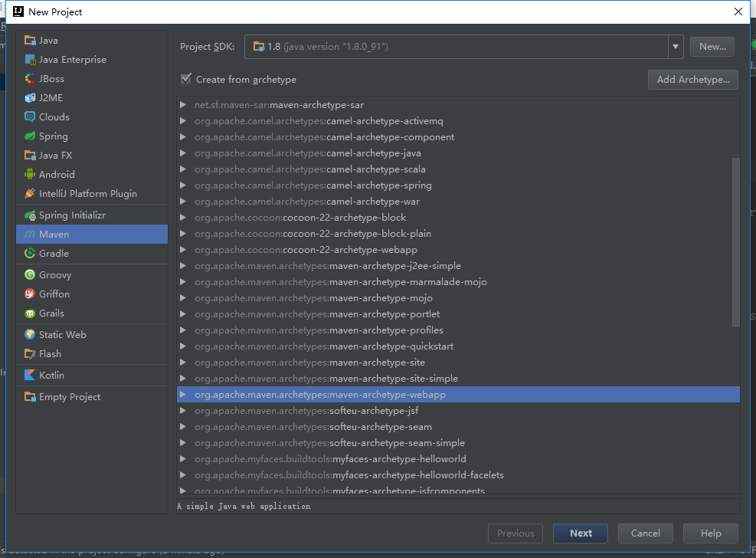Click the SDK folder icon in combo box
Viewport: 756px width, 558px height.
259,47
